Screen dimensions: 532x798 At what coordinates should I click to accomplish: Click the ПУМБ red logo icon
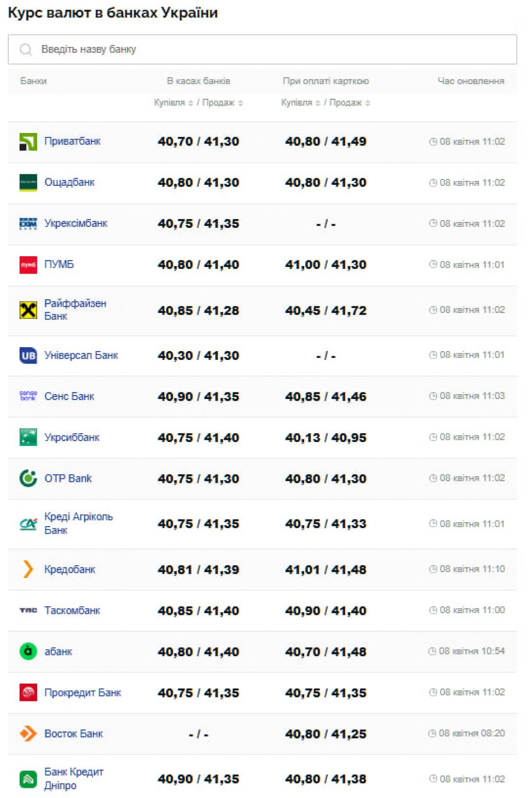(x=28, y=265)
